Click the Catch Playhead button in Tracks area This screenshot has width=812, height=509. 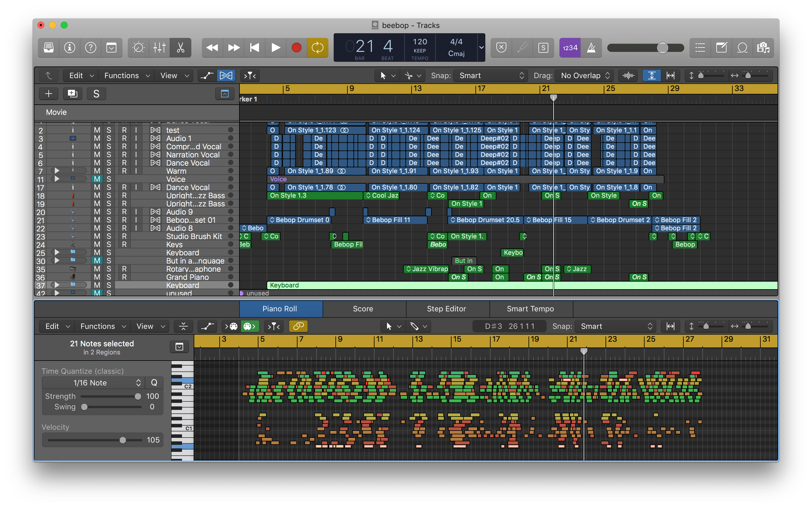(250, 76)
